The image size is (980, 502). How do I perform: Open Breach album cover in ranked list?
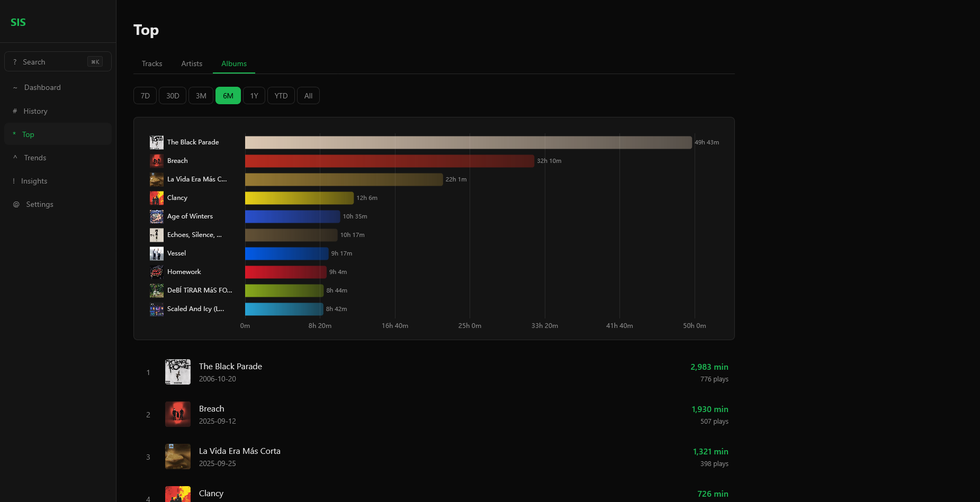178,414
